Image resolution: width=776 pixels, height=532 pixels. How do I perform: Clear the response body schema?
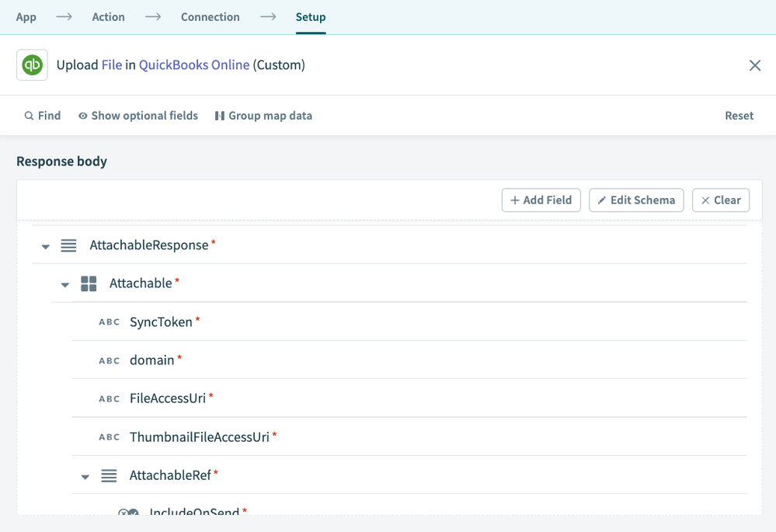click(x=721, y=200)
